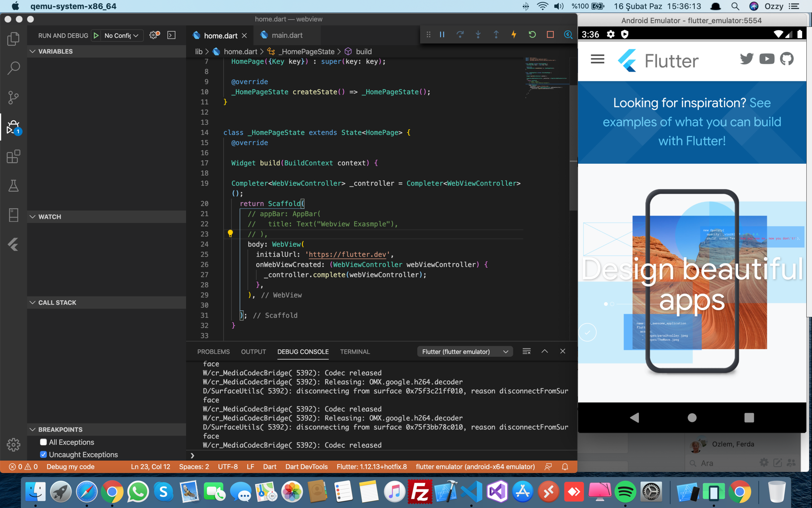
Task: Open the Flutter (flutter emulator) session dropdown
Action: coord(465,351)
